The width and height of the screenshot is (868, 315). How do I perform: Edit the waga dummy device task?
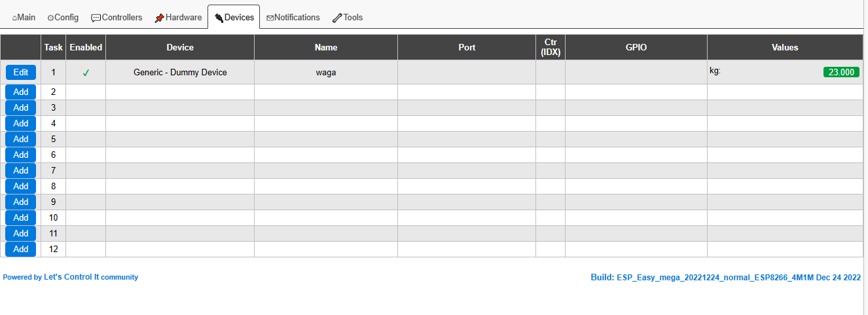pyautogui.click(x=21, y=72)
